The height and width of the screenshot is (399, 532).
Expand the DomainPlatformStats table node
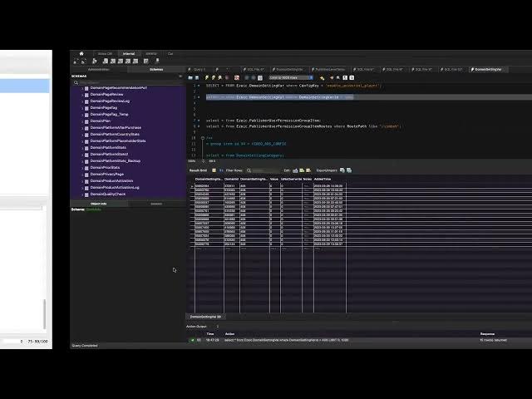pos(82,148)
